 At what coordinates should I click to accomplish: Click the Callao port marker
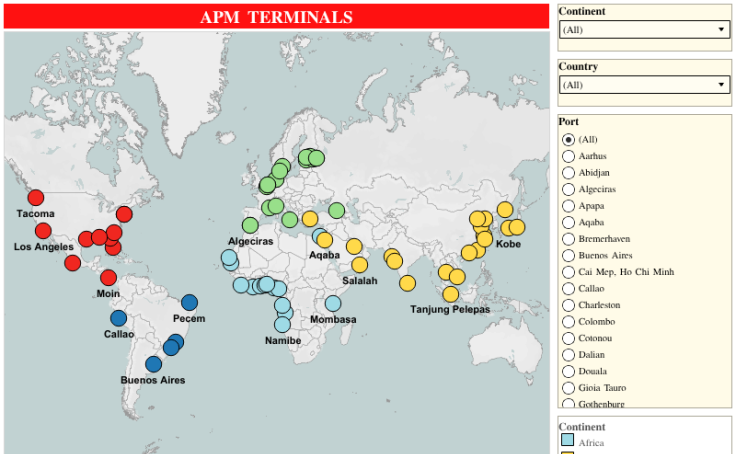click(x=119, y=318)
